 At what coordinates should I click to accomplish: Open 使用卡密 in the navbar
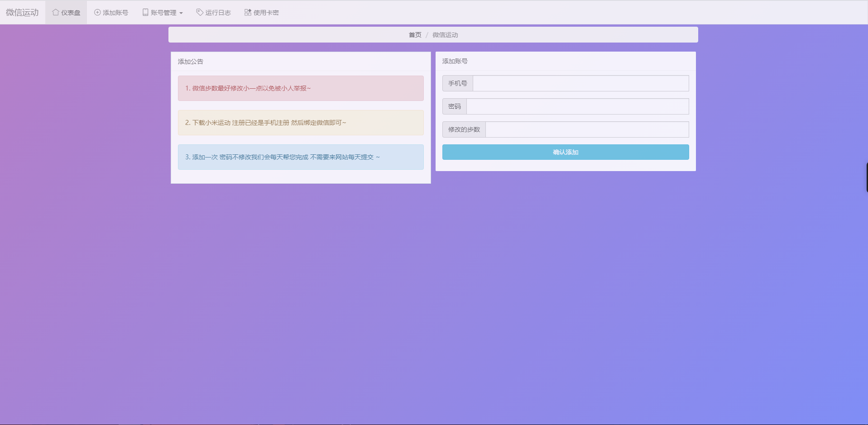262,12
